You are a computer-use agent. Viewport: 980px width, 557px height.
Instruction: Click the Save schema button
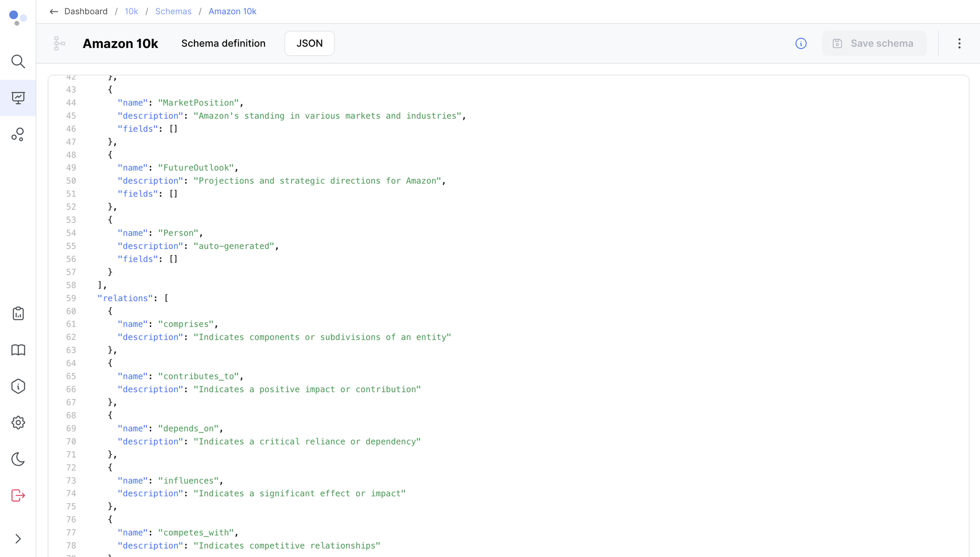click(874, 44)
